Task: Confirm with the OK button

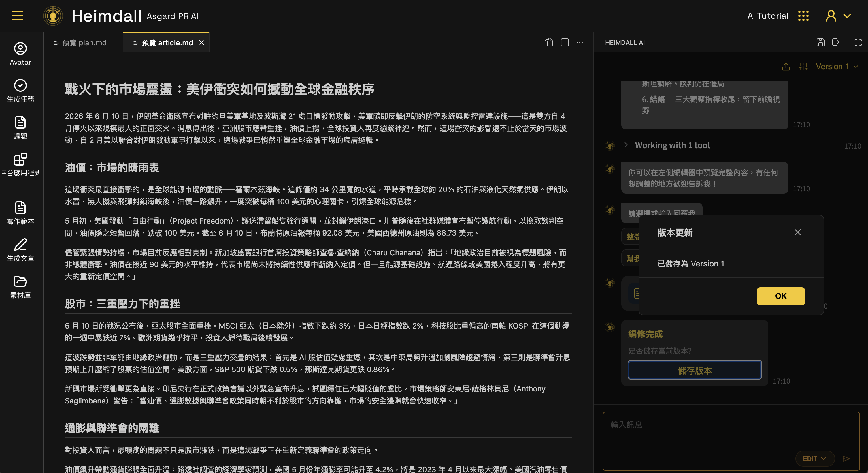Action: coord(781,296)
